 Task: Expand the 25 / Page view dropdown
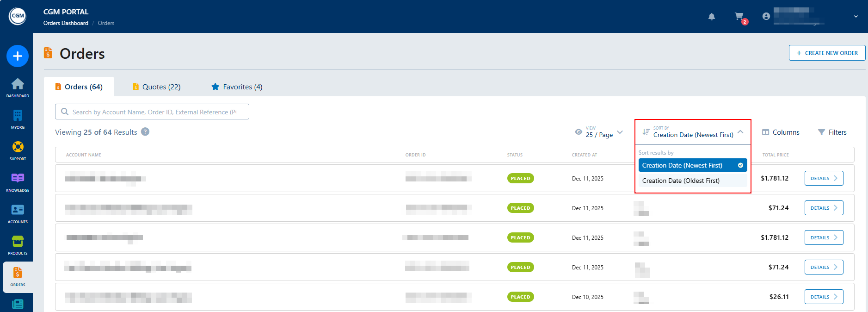pyautogui.click(x=599, y=132)
